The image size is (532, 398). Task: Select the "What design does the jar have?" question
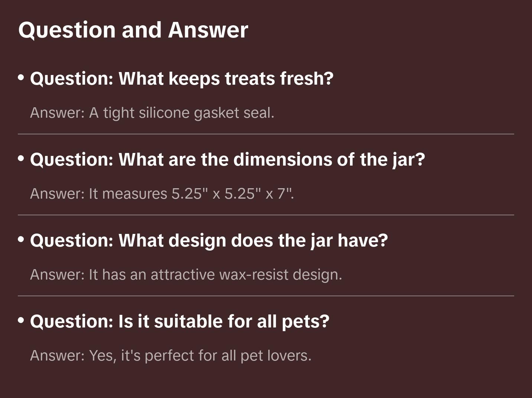[x=209, y=240]
